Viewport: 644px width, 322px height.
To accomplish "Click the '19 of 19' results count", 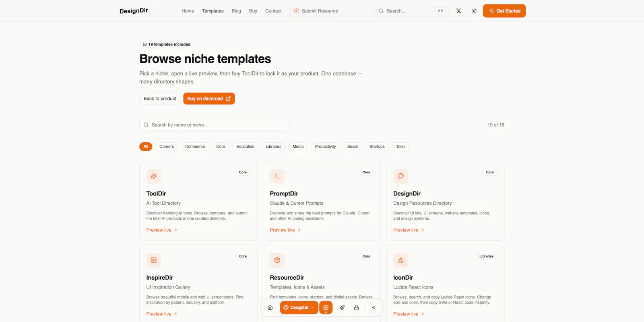I will pos(496,125).
